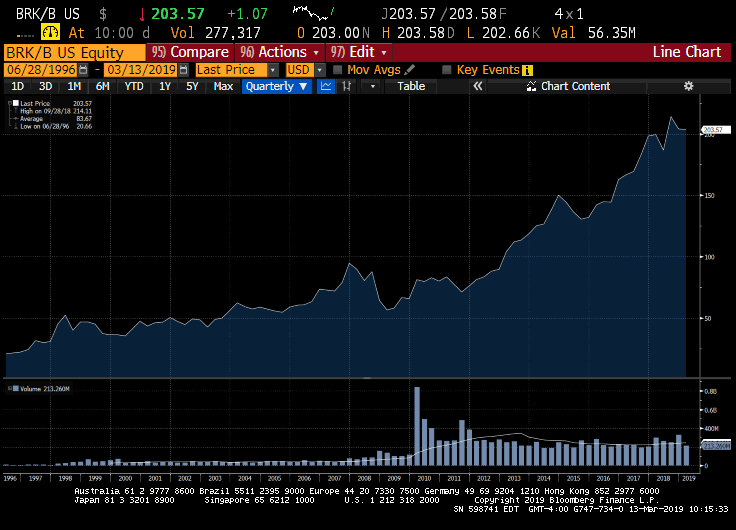Click the Vol 277,317 header value
The image size is (736, 530).
(215, 33)
